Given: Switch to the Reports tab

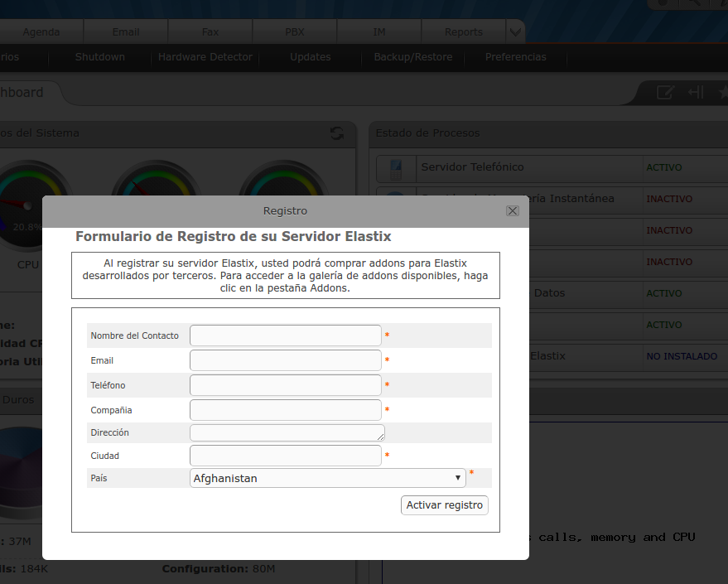Looking at the screenshot, I should pyautogui.click(x=463, y=32).
